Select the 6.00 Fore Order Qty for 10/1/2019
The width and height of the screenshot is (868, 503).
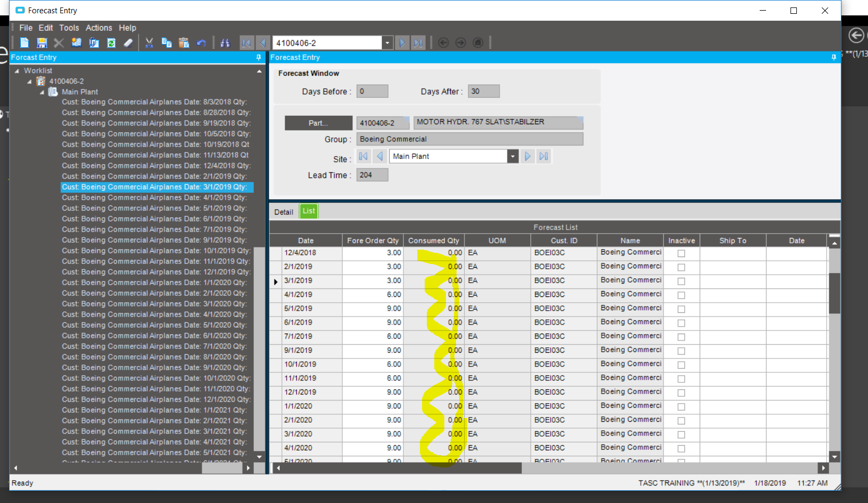pos(373,364)
